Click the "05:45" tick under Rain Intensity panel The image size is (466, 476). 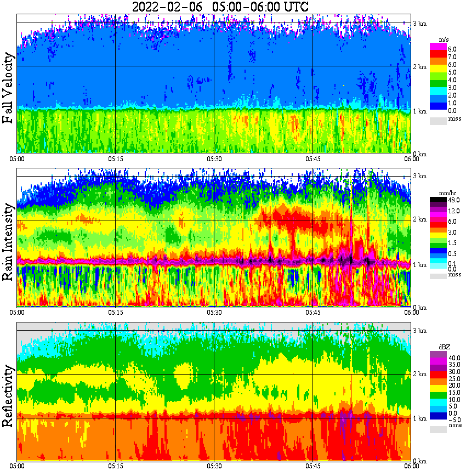[x=313, y=313]
